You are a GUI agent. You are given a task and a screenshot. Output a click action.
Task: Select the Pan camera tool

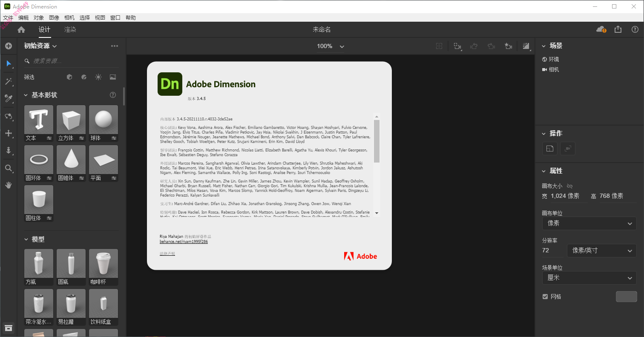[x=9, y=133]
